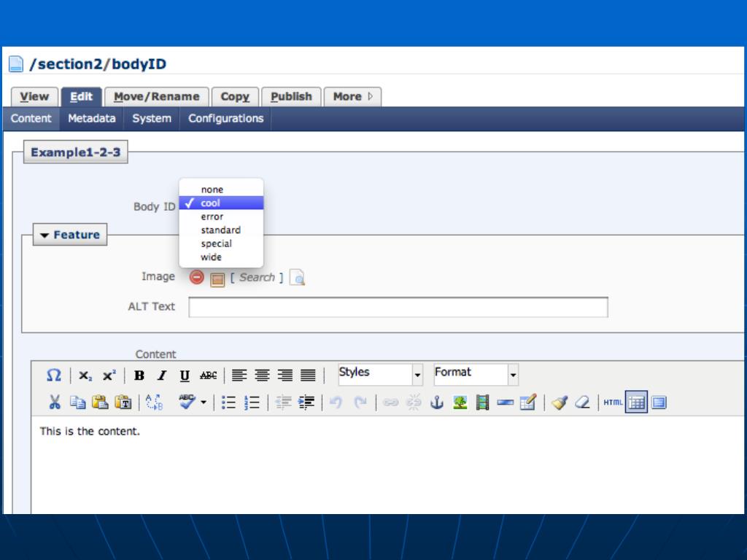Image resolution: width=747 pixels, height=560 pixels.
Task: Remove link with unlink icon
Action: point(414,402)
